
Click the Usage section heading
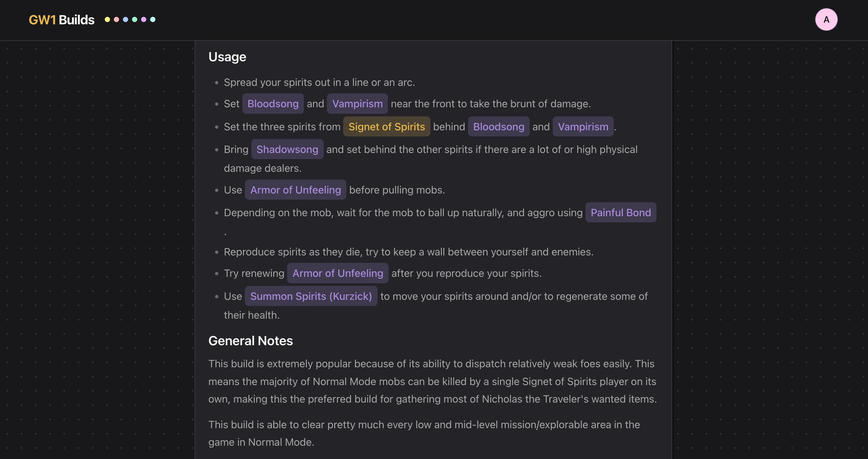227,57
